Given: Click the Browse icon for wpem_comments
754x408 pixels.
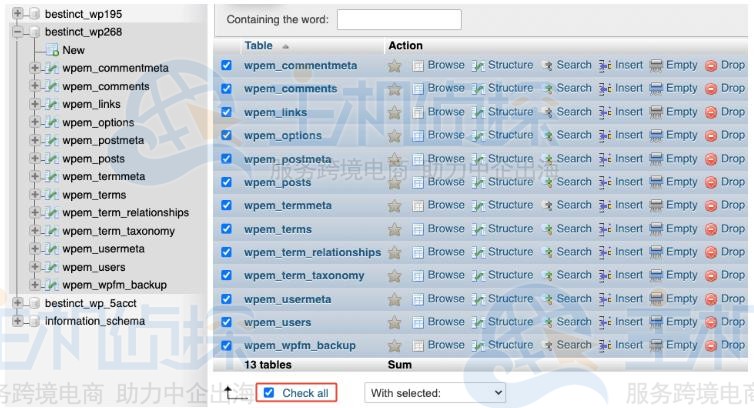Looking at the screenshot, I should tap(418, 89).
